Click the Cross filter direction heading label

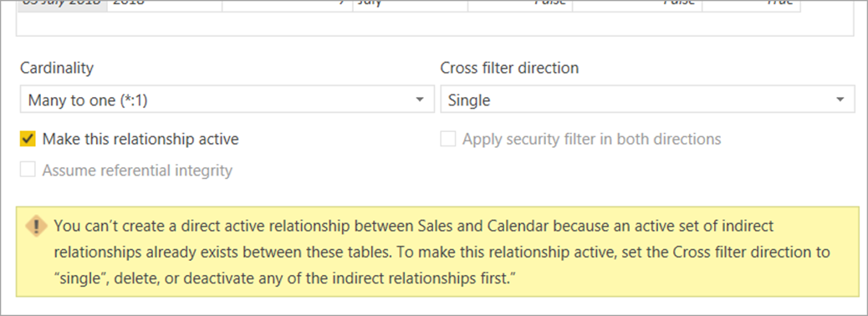[x=510, y=68]
